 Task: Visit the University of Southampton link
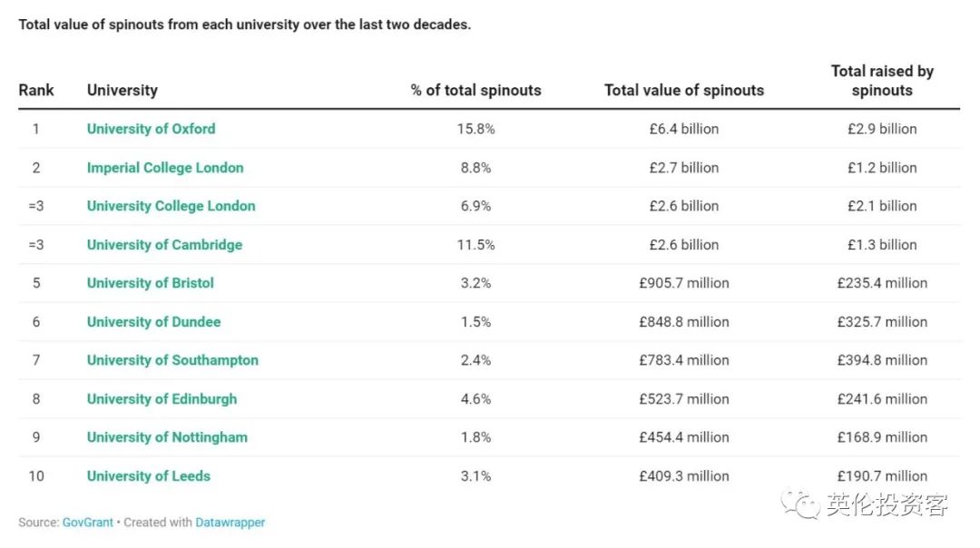click(172, 360)
